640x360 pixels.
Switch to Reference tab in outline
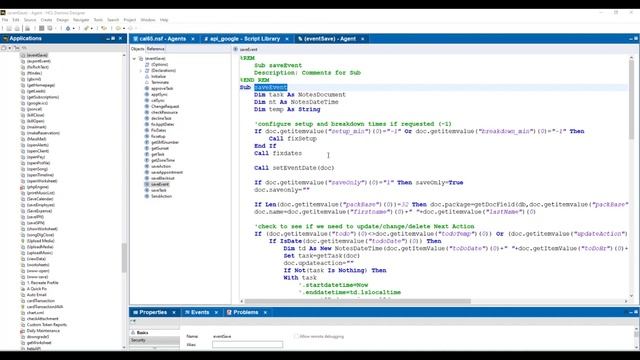pyautogui.click(x=156, y=49)
